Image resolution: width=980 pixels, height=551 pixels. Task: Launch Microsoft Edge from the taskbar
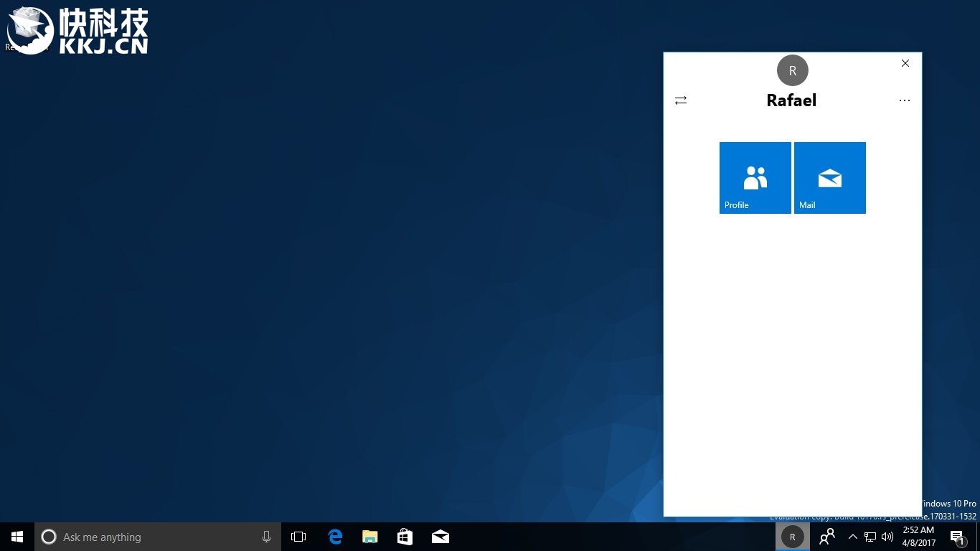click(335, 537)
